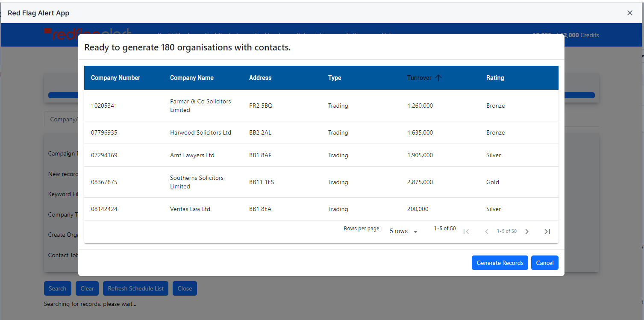
Task: Click Bronze rating for Harwood Solicitors
Action: click(496, 132)
